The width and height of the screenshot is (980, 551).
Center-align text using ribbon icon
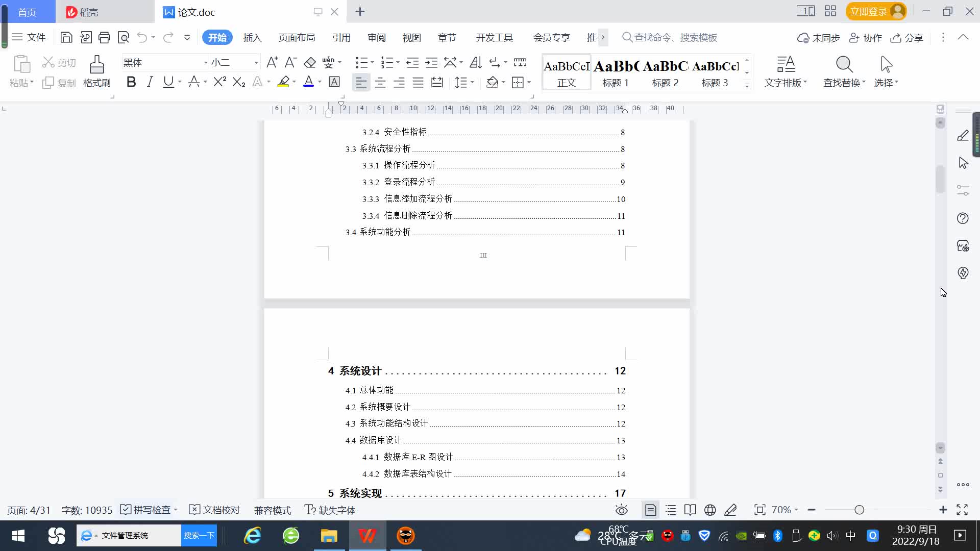click(x=380, y=83)
